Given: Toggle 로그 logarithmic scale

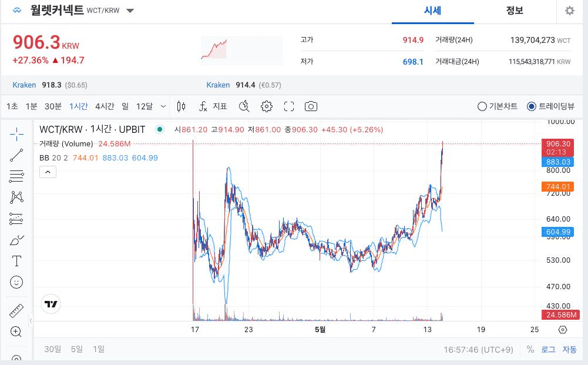Looking at the screenshot, I should (548, 350).
